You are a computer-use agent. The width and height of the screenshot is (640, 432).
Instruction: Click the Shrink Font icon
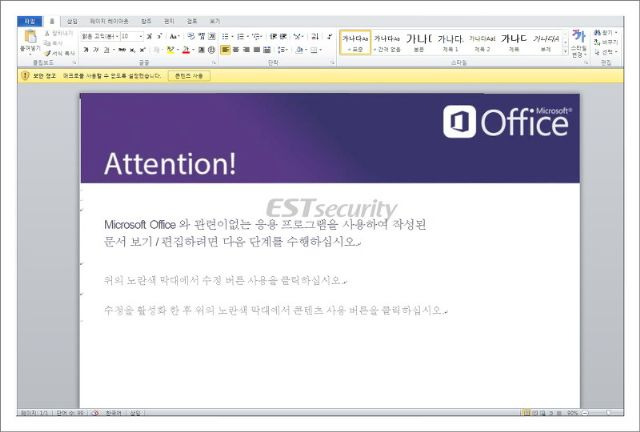[160, 36]
